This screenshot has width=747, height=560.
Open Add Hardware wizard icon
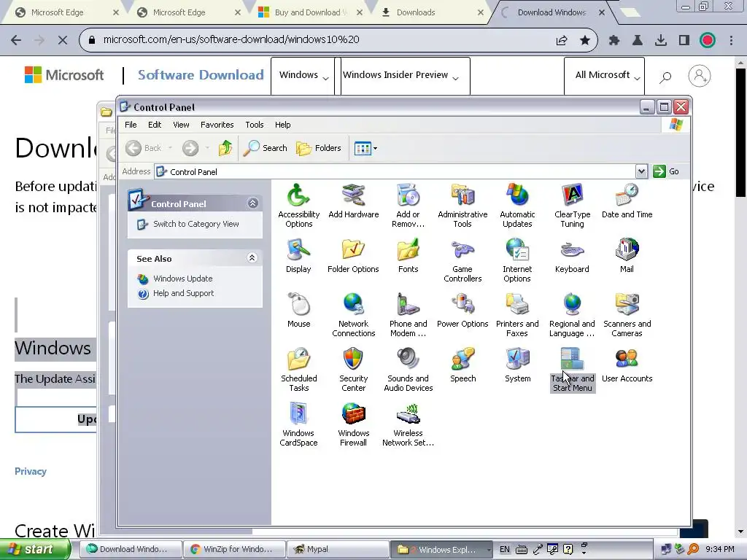point(354,201)
